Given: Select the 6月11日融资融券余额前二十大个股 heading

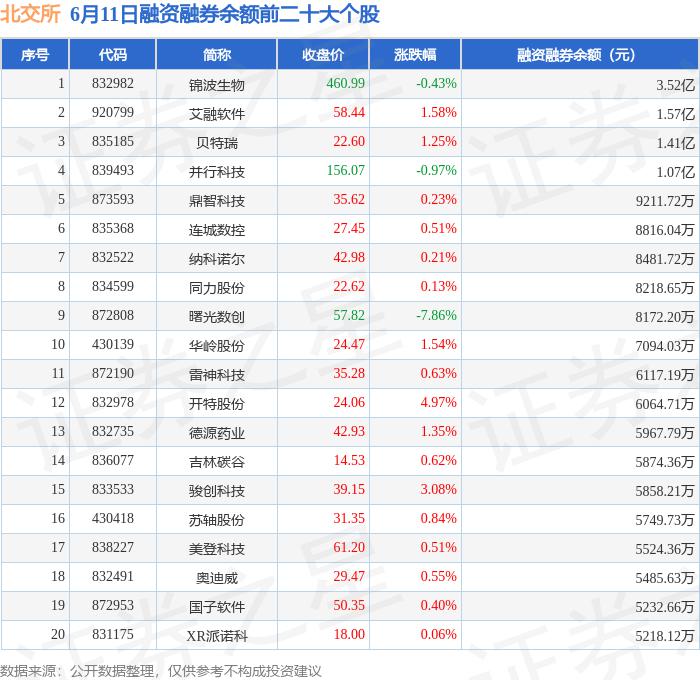Looking at the screenshot, I should coord(225,14).
